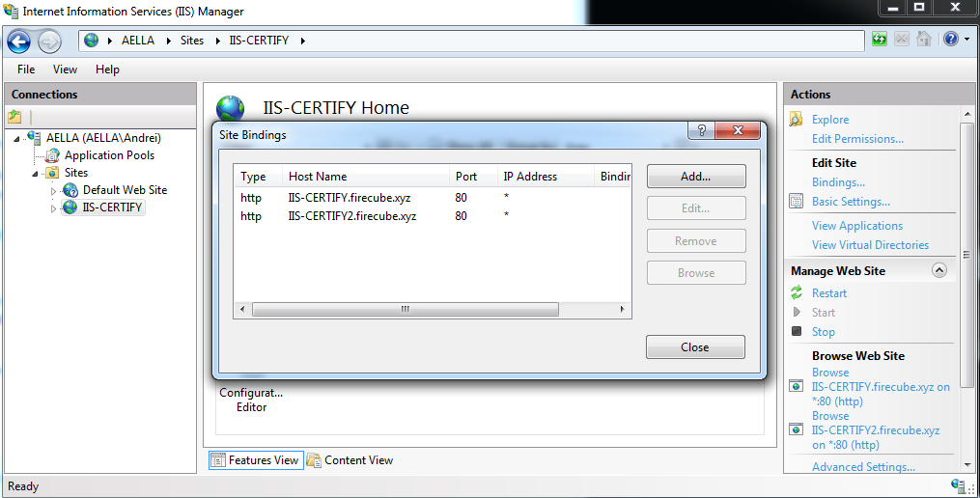Go to the home page via the house icon
980x498 pixels.
coord(924,40)
